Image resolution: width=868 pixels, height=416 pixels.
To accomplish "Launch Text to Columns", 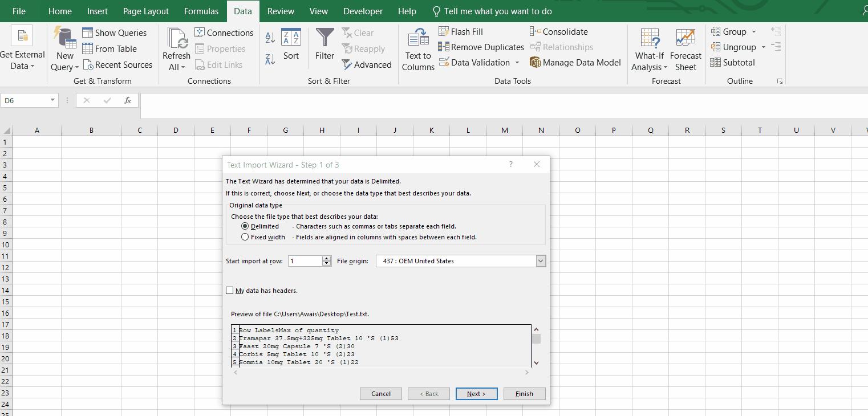I will tap(418, 50).
